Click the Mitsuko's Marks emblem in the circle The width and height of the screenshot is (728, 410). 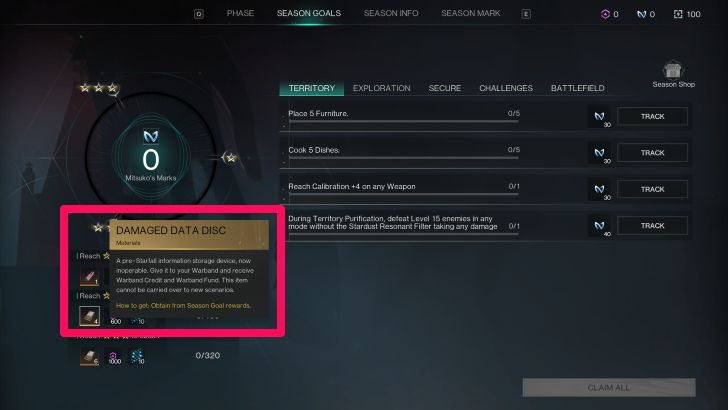(x=151, y=137)
